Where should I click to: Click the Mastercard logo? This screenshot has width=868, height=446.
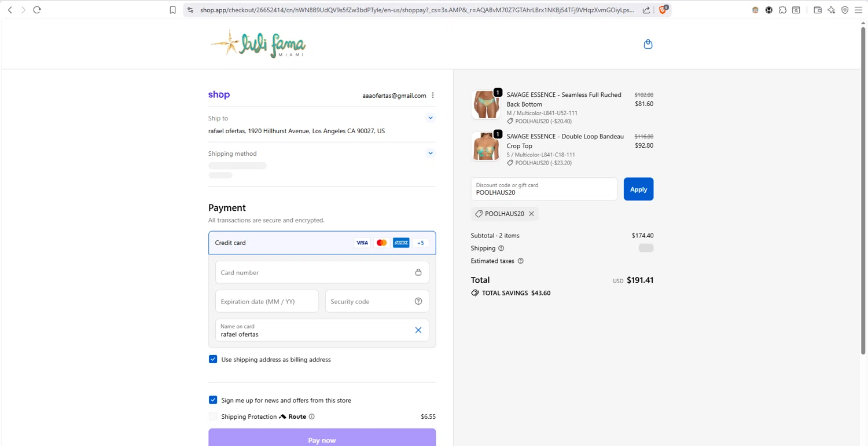click(381, 243)
